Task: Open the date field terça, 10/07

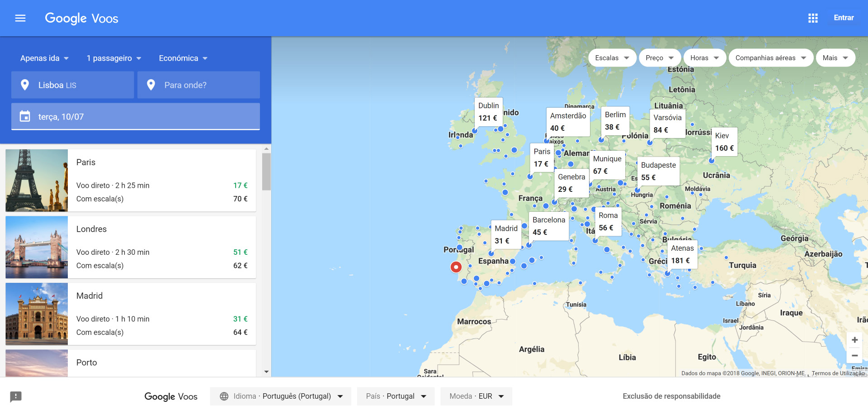Action: point(136,116)
